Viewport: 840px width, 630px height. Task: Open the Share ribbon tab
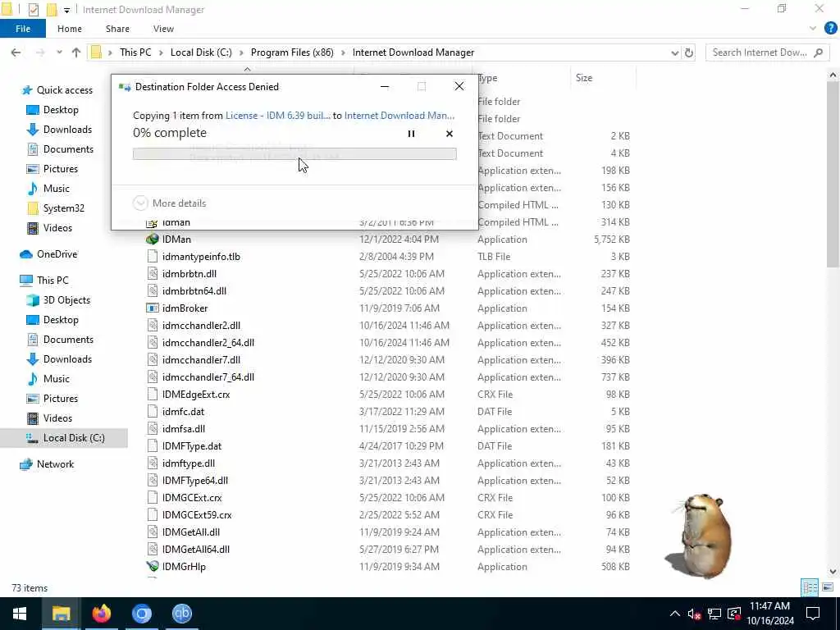pos(117,29)
